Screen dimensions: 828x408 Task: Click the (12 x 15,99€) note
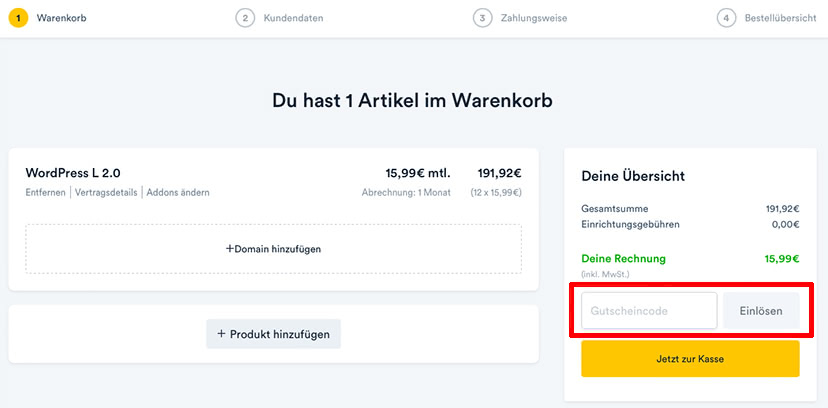point(496,193)
